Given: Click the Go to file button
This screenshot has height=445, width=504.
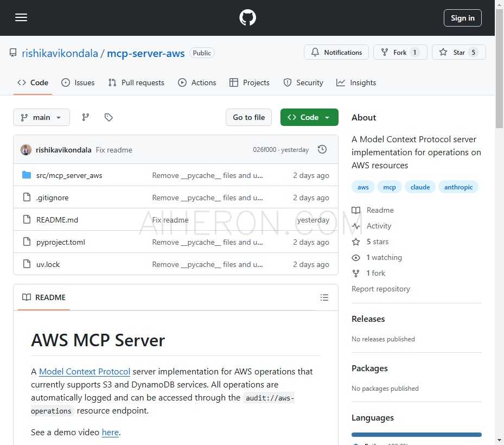Looking at the screenshot, I should coord(249,117).
